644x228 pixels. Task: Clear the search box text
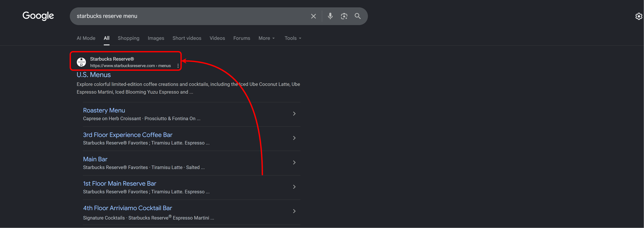tap(313, 16)
